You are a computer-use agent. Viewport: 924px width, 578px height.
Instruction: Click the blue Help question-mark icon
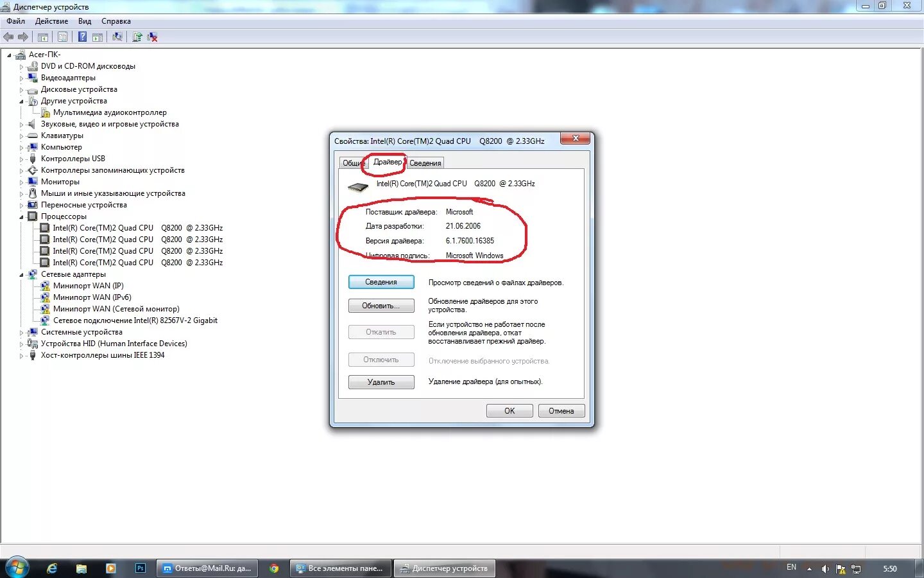(82, 37)
